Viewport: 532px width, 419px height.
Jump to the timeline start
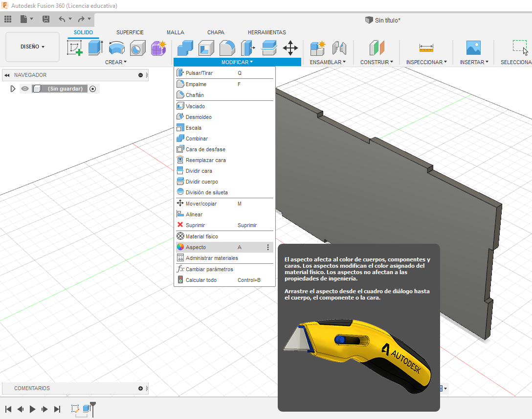(8, 409)
